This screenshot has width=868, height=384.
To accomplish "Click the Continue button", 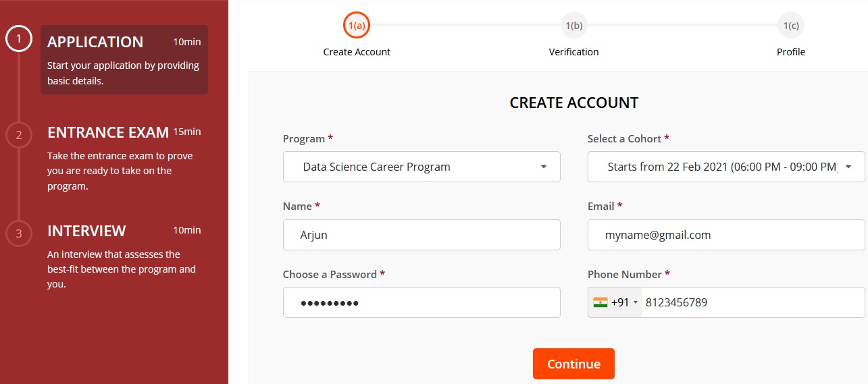I will point(573,364).
